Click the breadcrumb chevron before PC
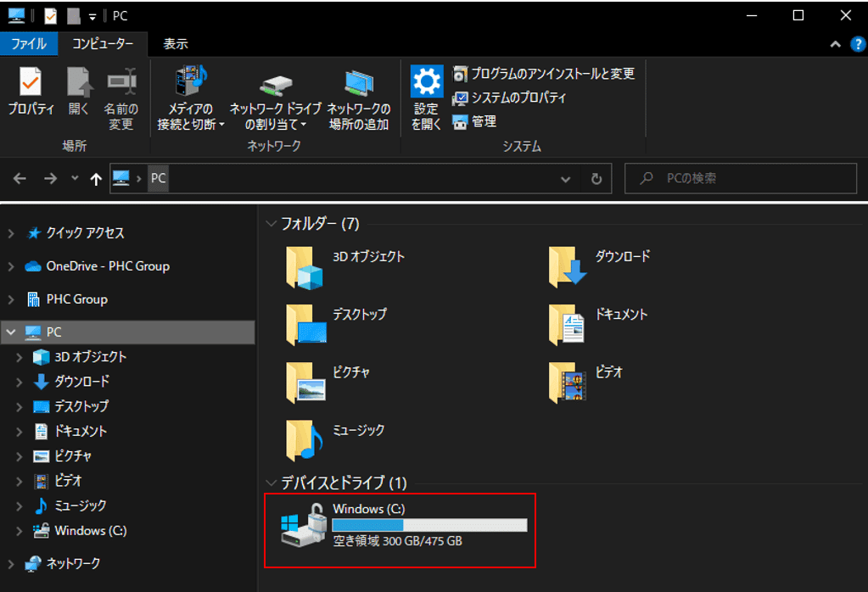Screen dimensions: 868x592 (x=138, y=178)
